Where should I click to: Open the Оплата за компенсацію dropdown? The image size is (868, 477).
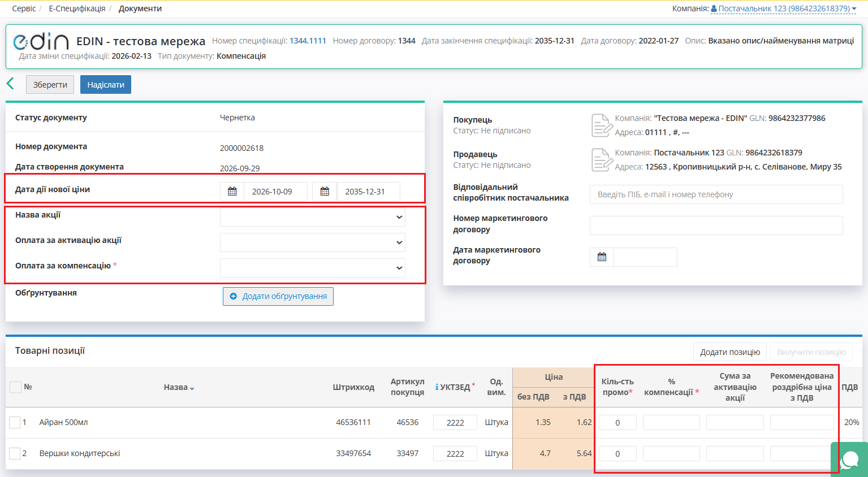[313, 268]
